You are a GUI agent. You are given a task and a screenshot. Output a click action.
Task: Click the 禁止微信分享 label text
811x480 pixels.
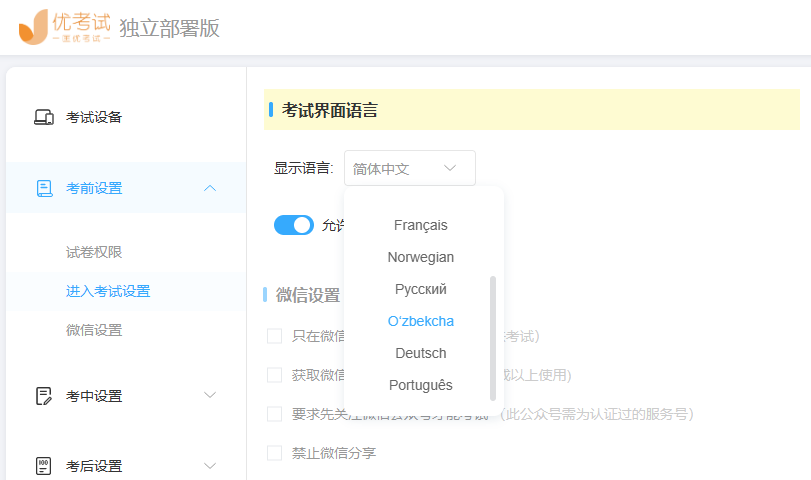coord(334,453)
